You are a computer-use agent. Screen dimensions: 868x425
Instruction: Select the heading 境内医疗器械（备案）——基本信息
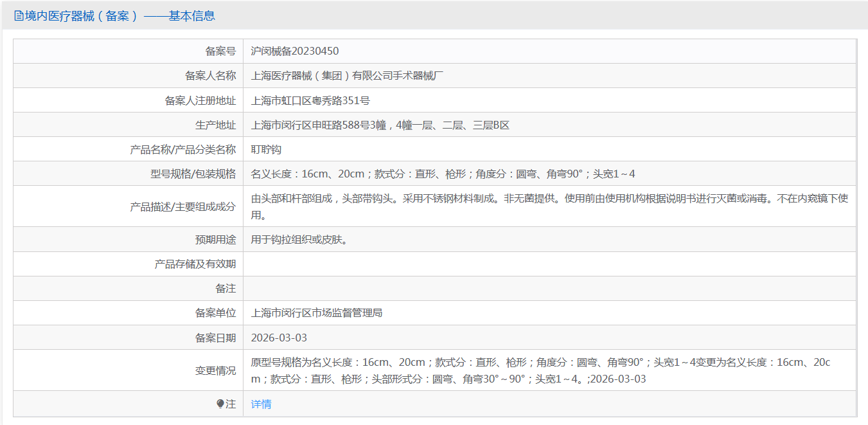click(120, 16)
